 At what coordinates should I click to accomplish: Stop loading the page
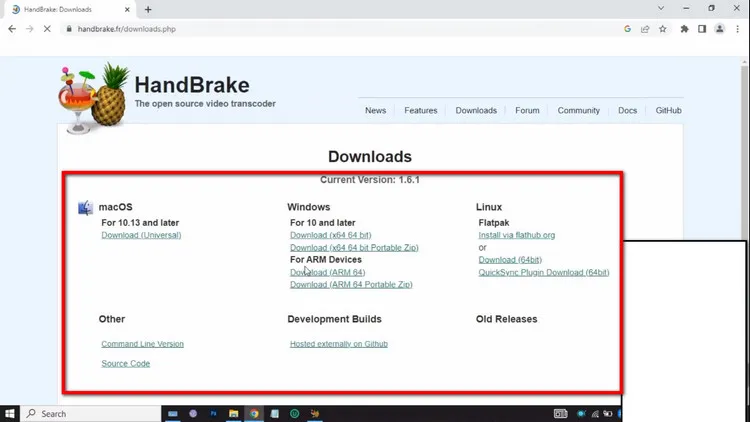[47, 29]
